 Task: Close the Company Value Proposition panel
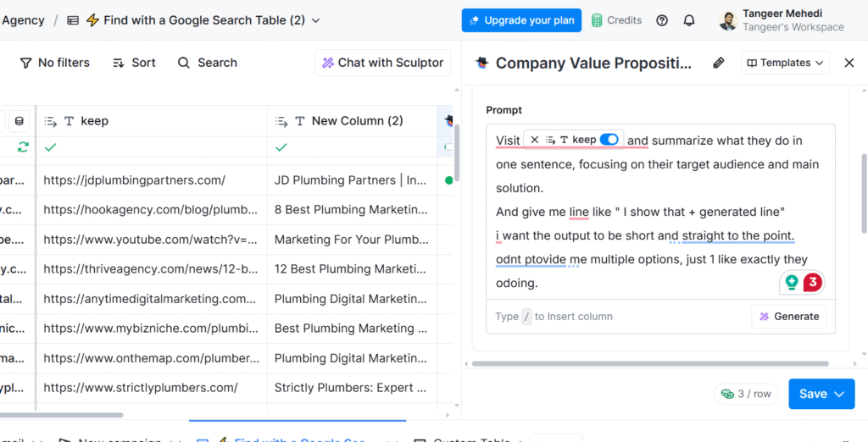coord(849,63)
